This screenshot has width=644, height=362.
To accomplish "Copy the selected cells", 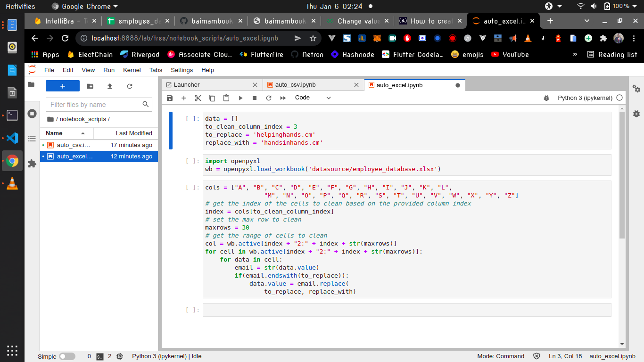I will point(212,98).
